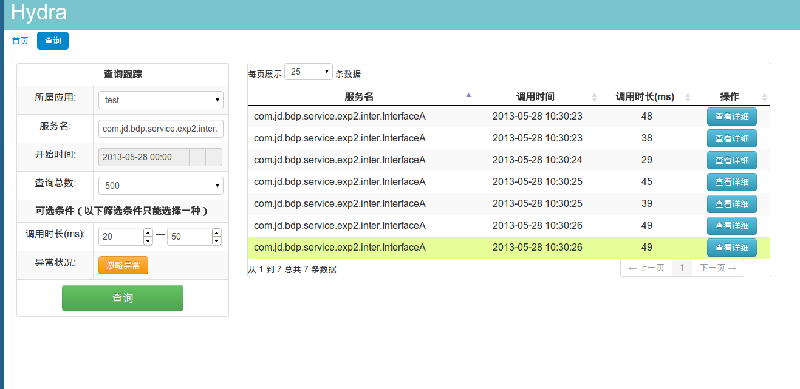Click the 开始时间 field showing 2013-05-28 00:00
The image size is (800, 389).
point(143,157)
